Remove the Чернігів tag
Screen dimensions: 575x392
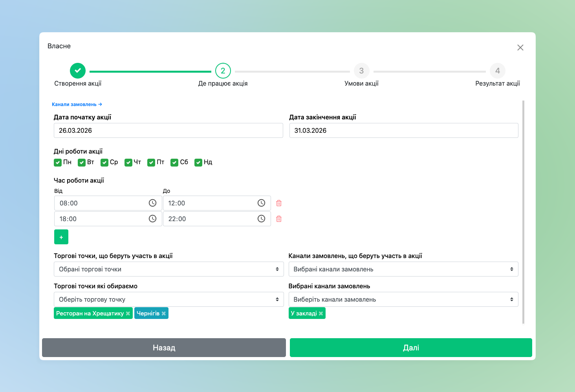point(164,313)
